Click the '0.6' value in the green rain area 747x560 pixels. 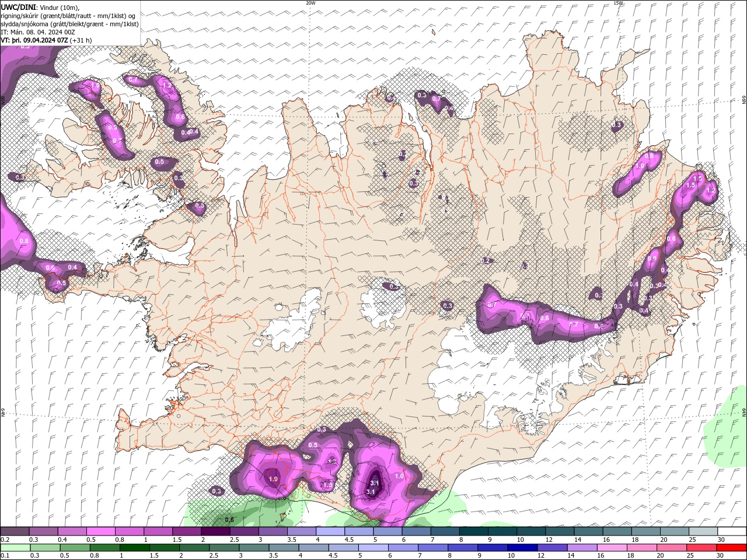[x=229, y=519]
